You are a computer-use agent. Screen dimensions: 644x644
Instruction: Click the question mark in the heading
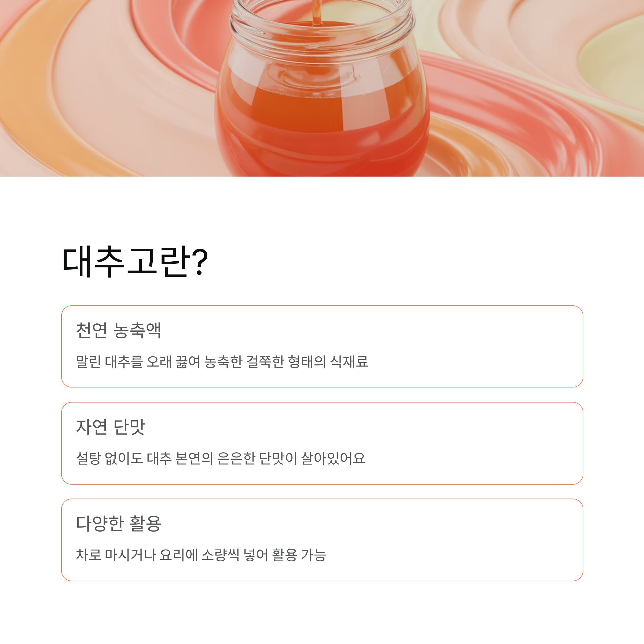click(x=200, y=263)
